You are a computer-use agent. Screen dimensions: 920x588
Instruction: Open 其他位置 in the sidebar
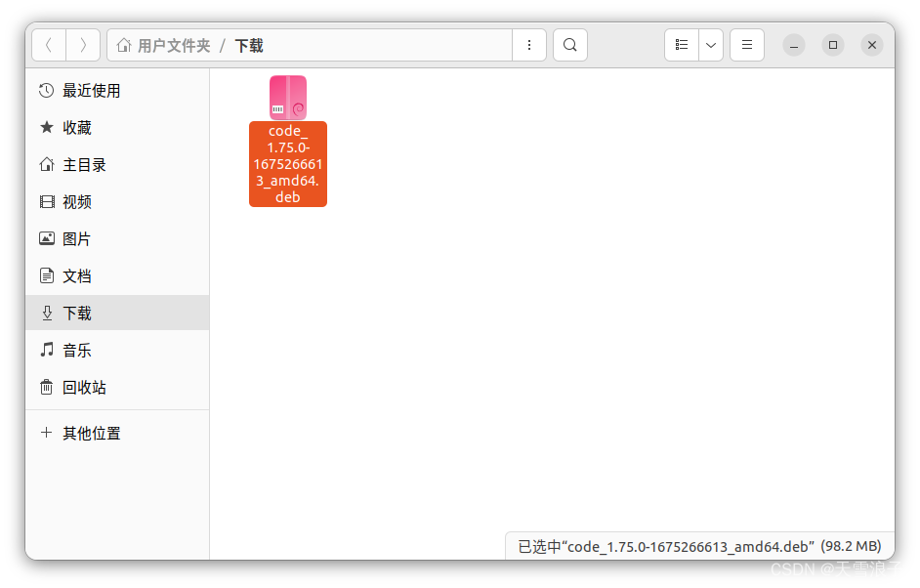[117, 433]
